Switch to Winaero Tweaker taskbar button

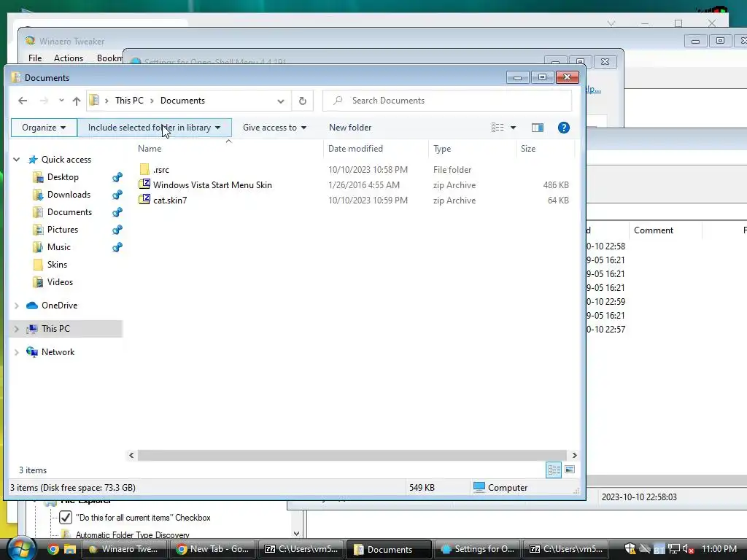124,549
